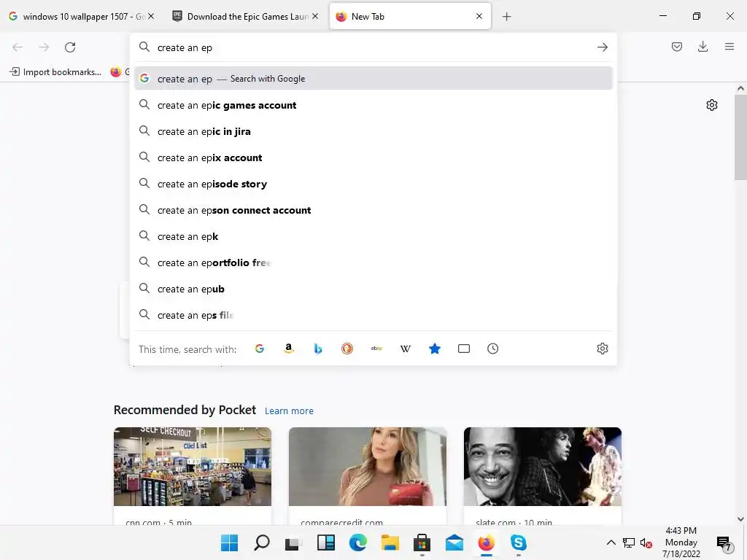Screen dimensions: 747x560
Task: Open volume control in system tray
Action: (646, 542)
